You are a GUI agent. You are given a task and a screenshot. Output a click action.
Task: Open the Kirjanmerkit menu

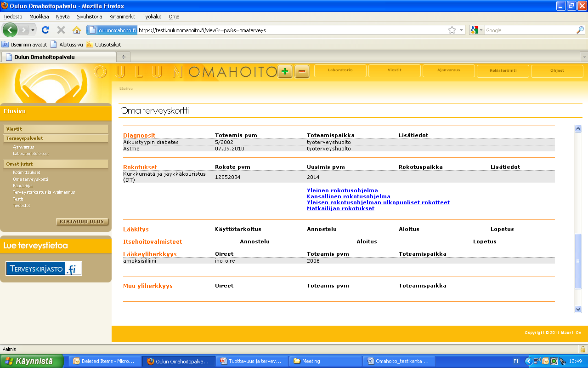[122, 17]
